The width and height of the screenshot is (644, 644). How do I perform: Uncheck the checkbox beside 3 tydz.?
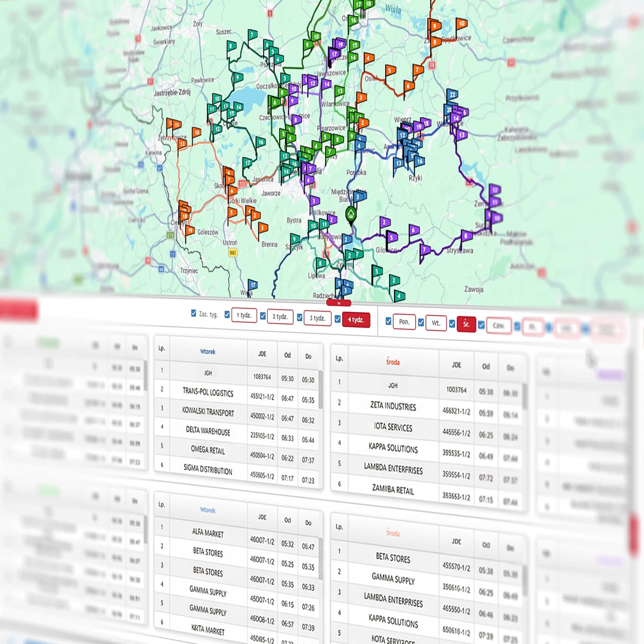[300, 318]
